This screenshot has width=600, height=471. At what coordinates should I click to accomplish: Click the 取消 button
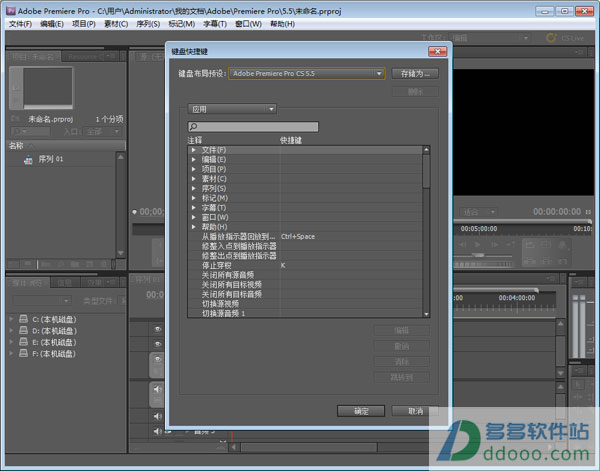tap(415, 411)
